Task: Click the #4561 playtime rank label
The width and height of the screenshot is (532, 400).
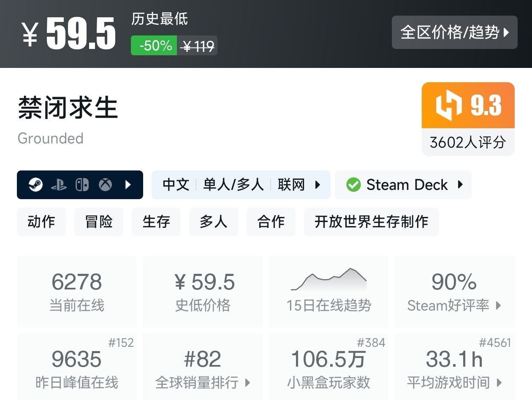Action: 495,343
